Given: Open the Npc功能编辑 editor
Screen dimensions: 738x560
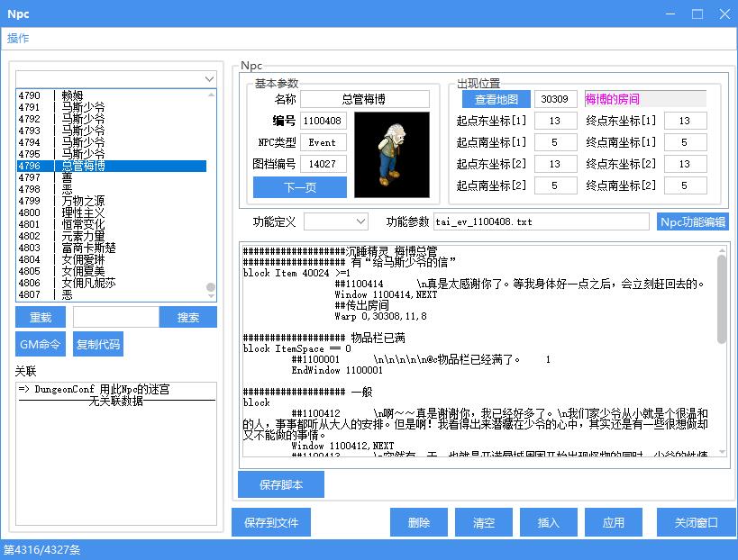Looking at the screenshot, I should click(692, 221).
